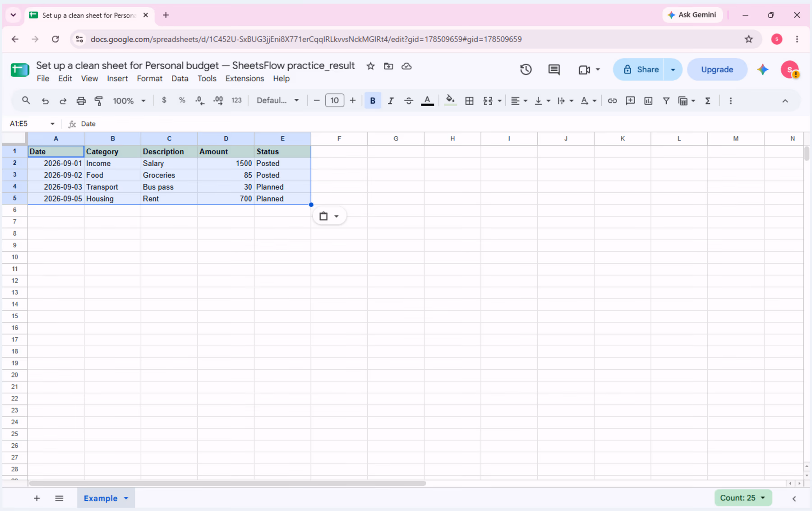The width and height of the screenshot is (812, 511).
Task: Open the fill color picker
Action: (450, 101)
